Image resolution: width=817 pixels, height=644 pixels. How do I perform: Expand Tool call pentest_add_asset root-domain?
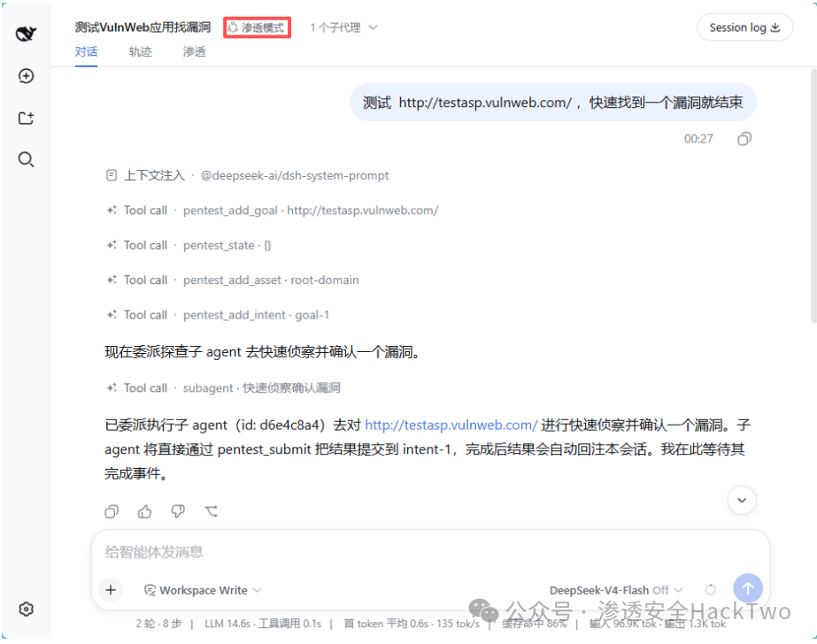(233, 280)
